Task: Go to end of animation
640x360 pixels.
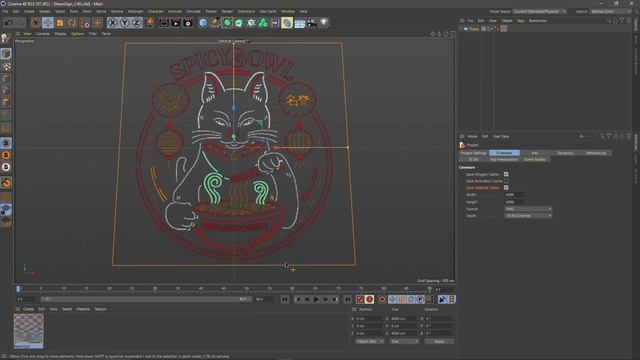Action: click(347, 300)
